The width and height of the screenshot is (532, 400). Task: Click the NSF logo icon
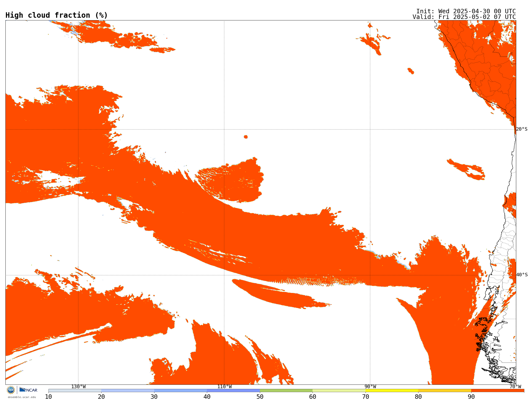coord(11,390)
